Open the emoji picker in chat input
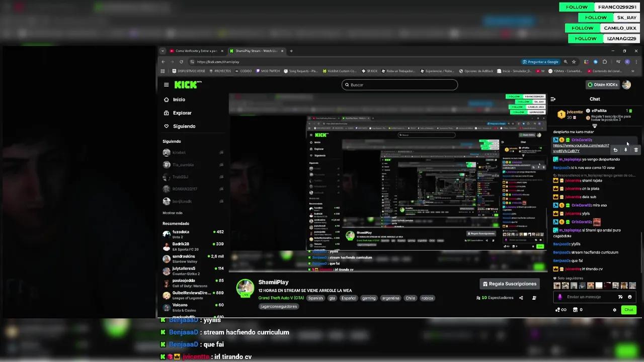This screenshot has height=362, width=644. point(629,297)
